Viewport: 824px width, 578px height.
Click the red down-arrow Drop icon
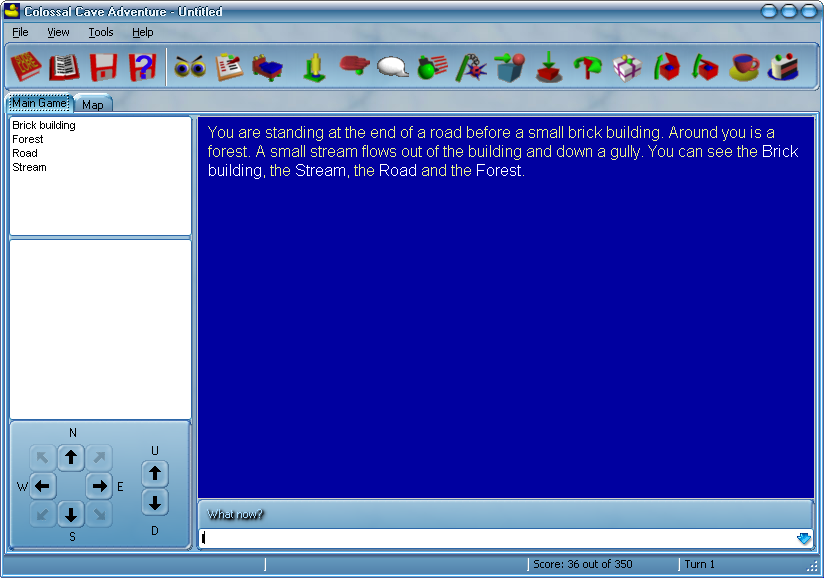pos(548,66)
